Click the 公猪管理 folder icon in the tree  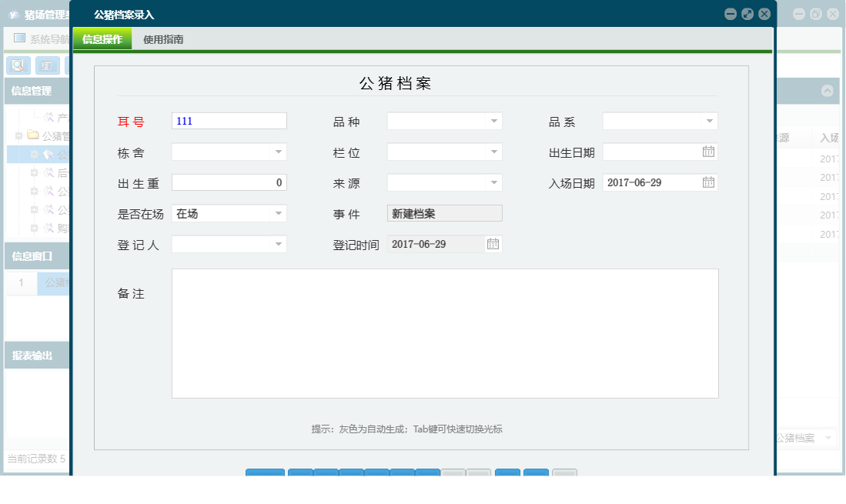34,135
